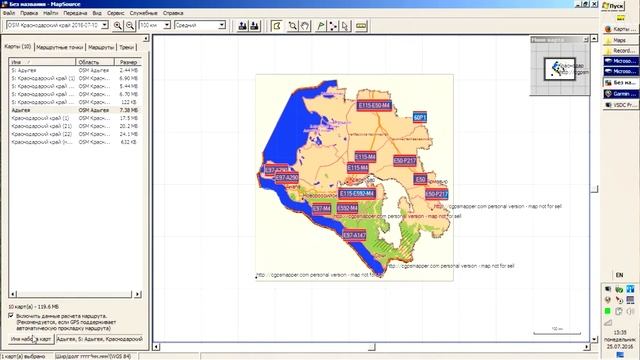Select the Краснодарский край (1) row, 17.5 MB
640x360 pixels.
click(75, 118)
